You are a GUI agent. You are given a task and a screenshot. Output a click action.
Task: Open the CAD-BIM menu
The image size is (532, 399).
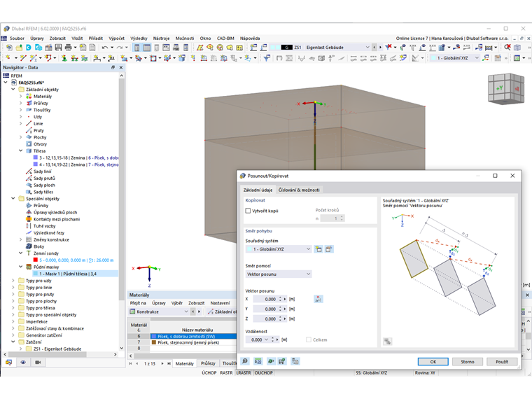click(x=225, y=38)
